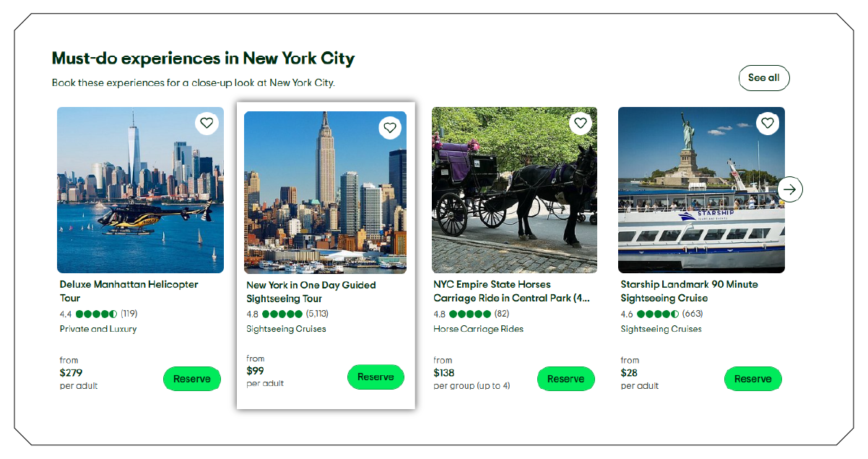Image resolution: width=868 pixels, height=459 pixels.
Task: Toggle the wishlist heart on the second card
Action: pos(390,128)
